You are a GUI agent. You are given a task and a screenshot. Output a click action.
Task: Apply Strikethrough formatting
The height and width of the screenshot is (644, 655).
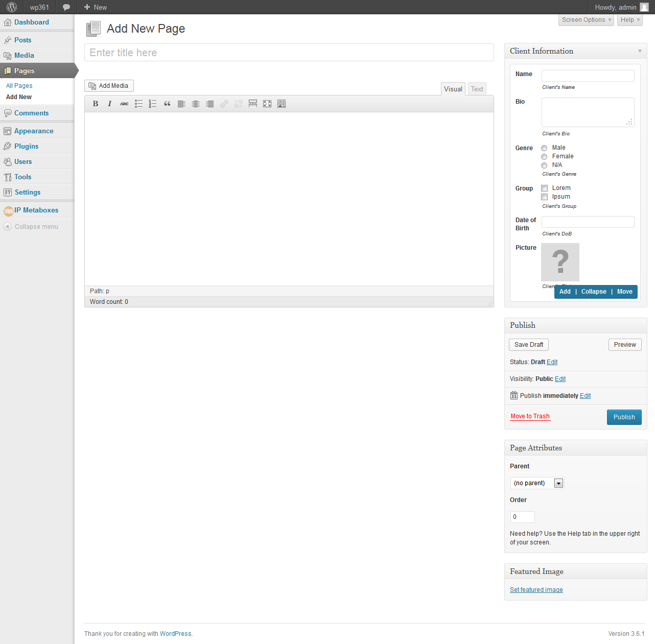click(124, 104)
